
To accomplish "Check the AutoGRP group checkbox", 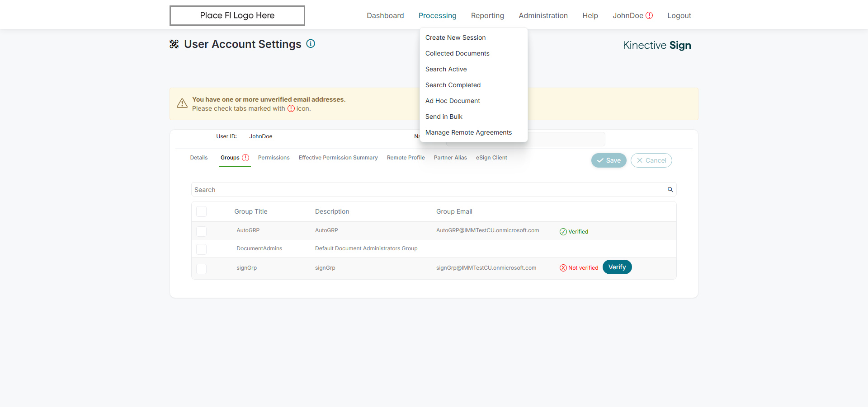I will coord(202,231).
